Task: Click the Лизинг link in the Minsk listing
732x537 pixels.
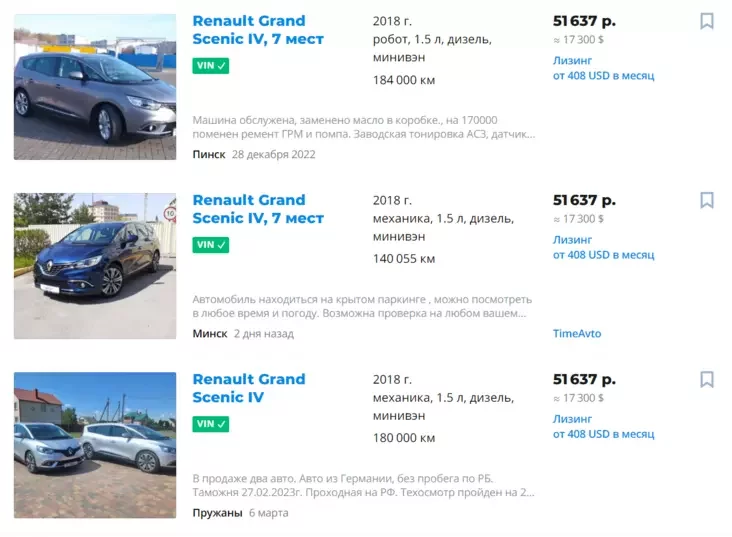Action: [572, 240]
